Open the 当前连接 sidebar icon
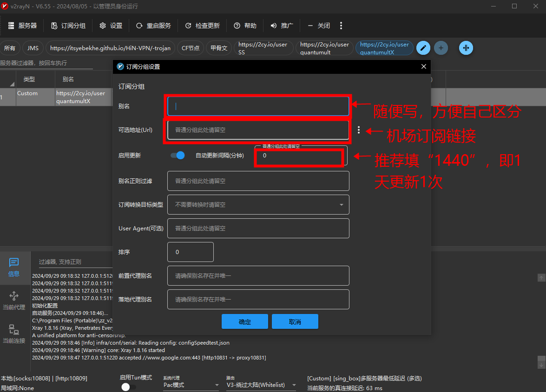Image resolution: width=546 pixels, height=392 pixels. coord(14,334)
